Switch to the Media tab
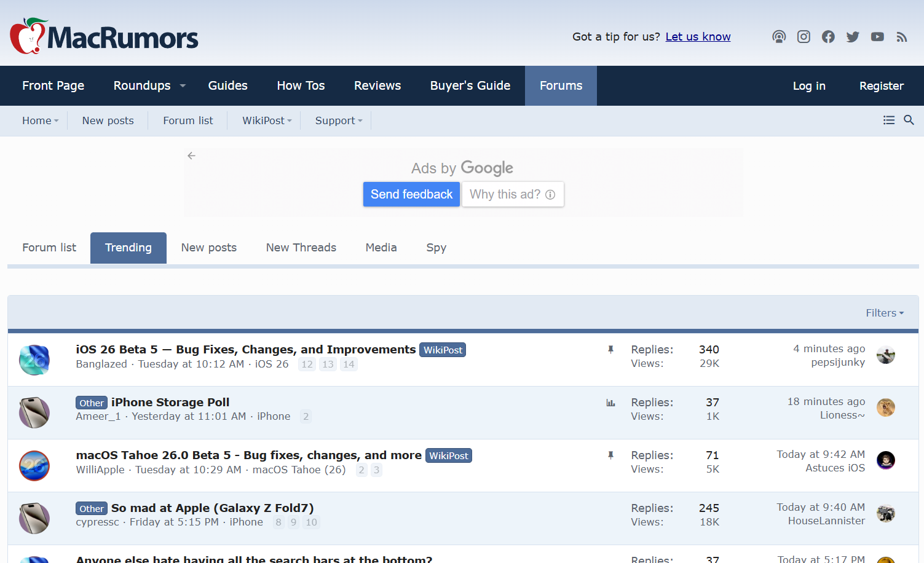Image resolution: width=924 pixels, height=563 pixels. [381, 248]
